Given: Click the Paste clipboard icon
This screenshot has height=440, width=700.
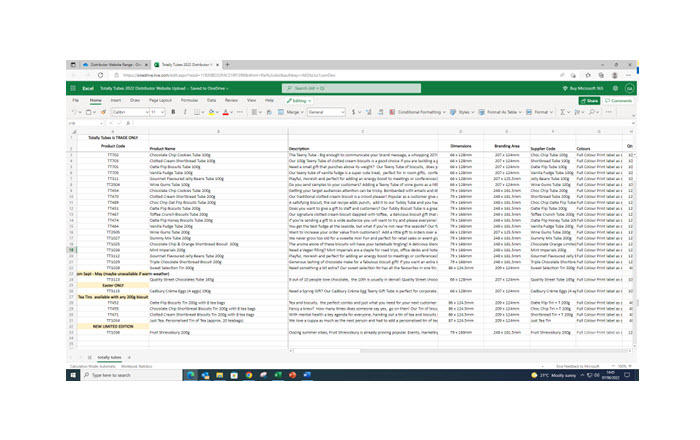Looking at the screenshot, I should pyautogui.click(x=88, y=112).
